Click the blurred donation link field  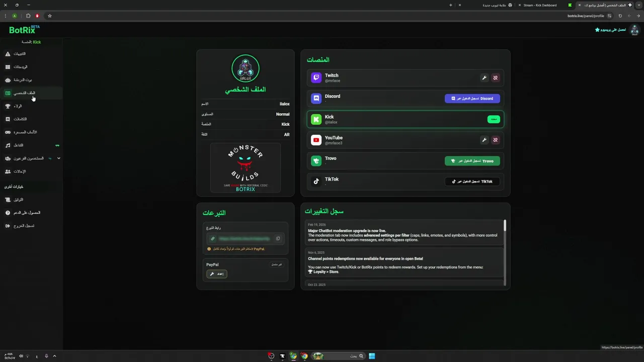244,239
